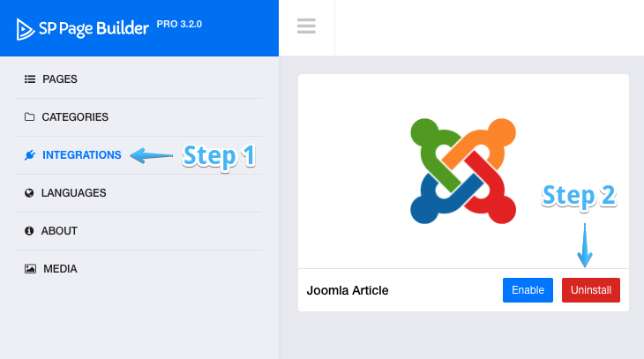Viewport: 644px width, 359px height.
Task: Click the list icon beside Pages
Action: pyautogui.click(x=29, y=79)
